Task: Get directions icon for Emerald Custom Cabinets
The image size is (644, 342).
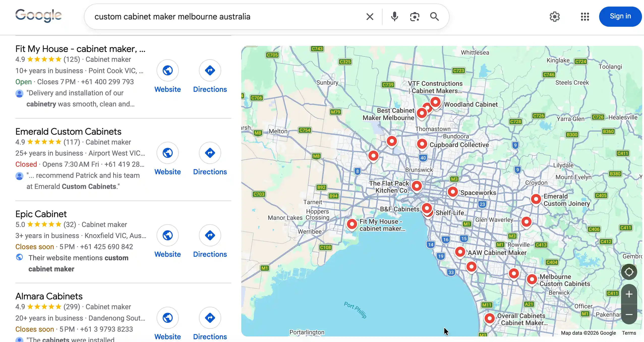Action: [210, 153]
